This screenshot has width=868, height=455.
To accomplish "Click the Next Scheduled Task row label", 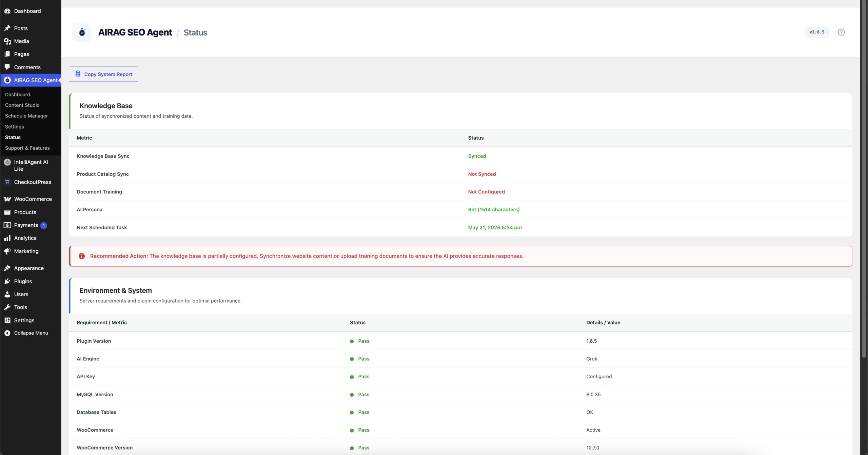I will click(x=102, y=228).
